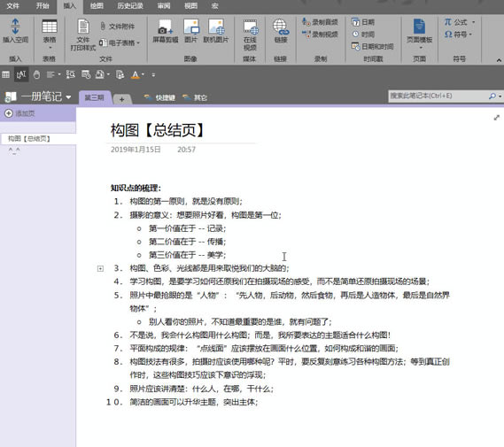Screen dimensions: 504x447
Task: Switch to the History (历史记录) tab
Action: point(130,6)
